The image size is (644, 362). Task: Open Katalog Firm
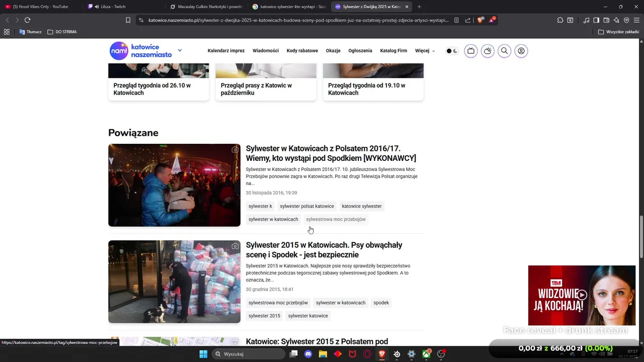393,51
